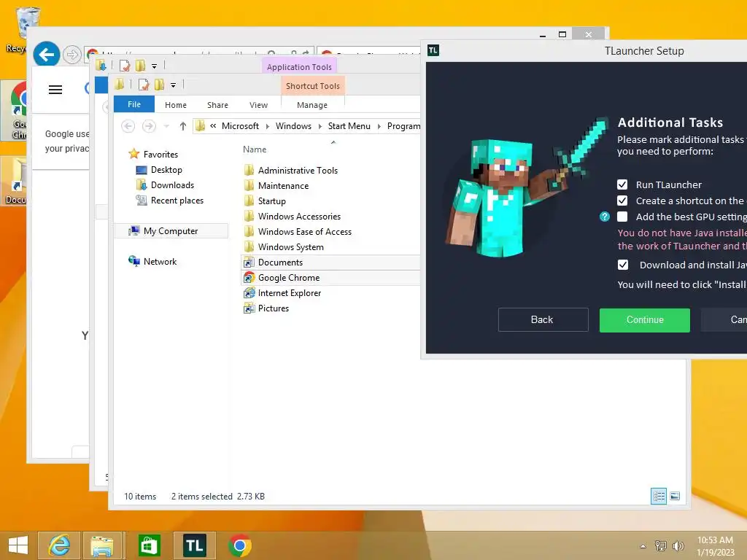
Task: Select My Computer in navigation pane
Action: click(171, 231)
